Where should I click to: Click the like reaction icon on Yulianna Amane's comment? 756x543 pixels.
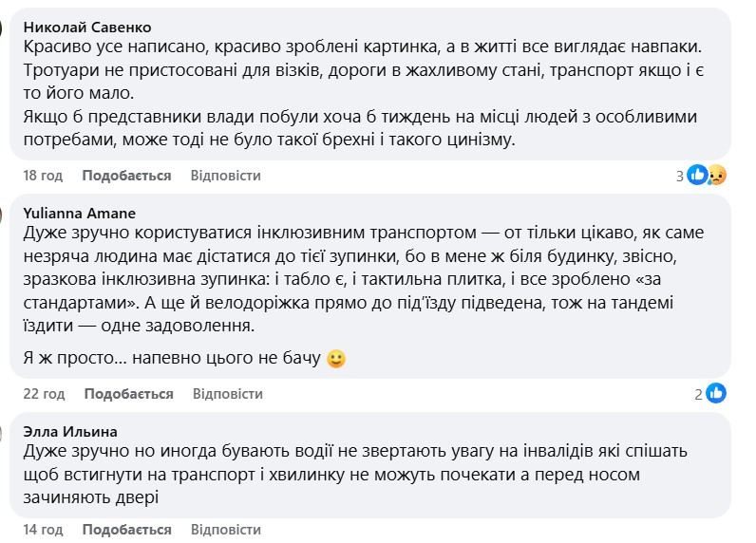715,393
